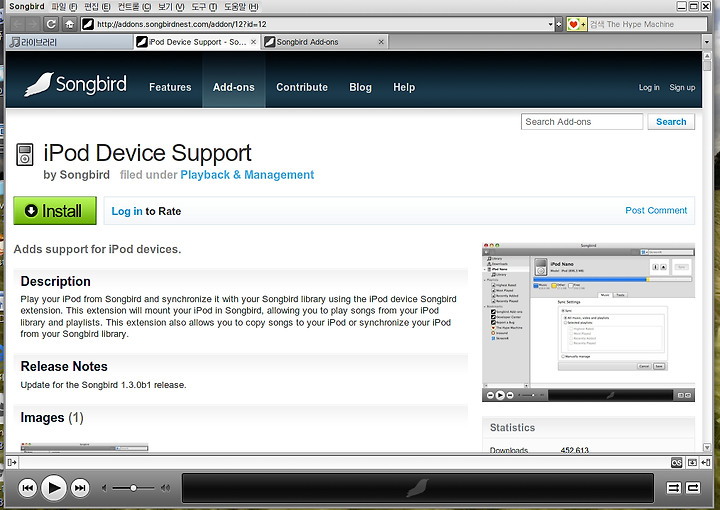Mute with the left speaker icon
The height and width of the screenshot is (510, 720).
[104, 488]
